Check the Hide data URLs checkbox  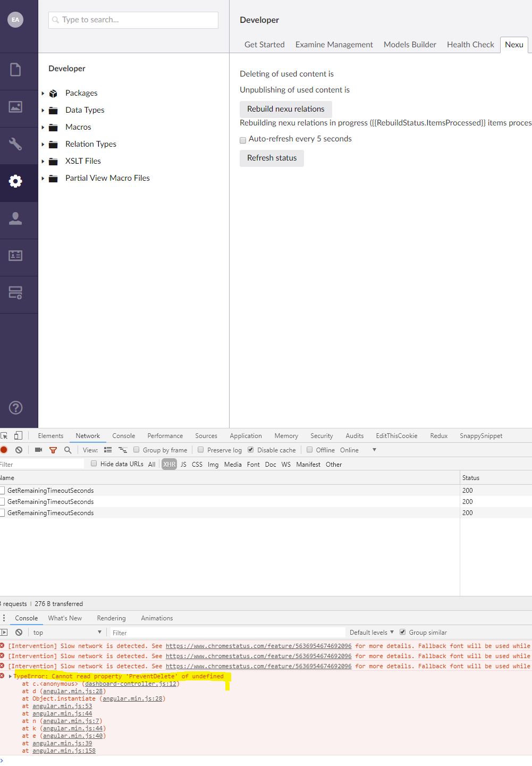(x=94, y=464)
